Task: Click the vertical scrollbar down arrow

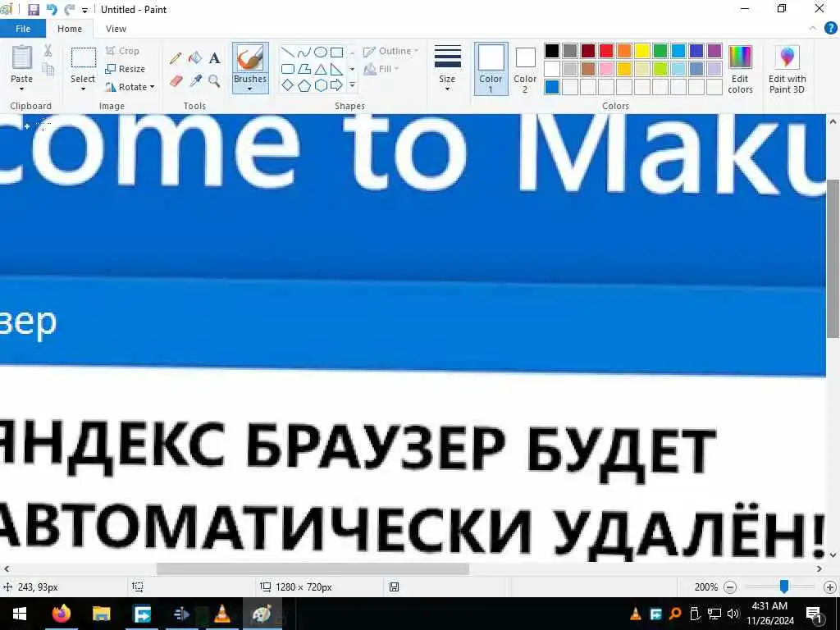Action: 833,555
